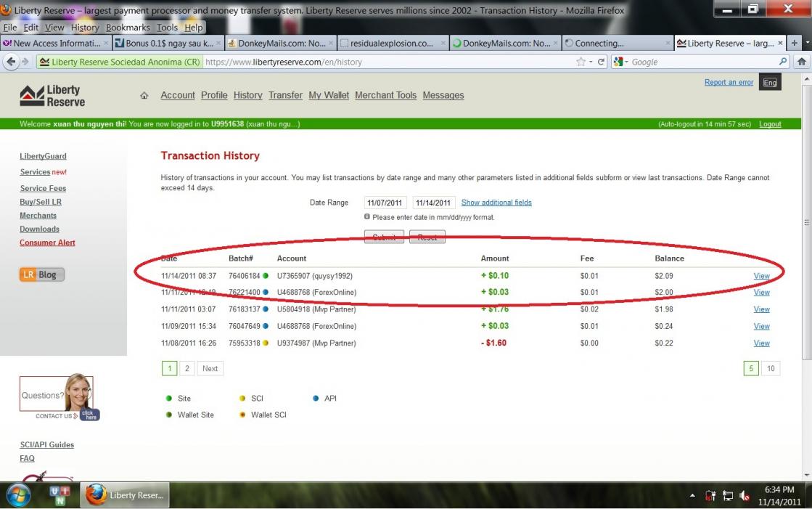Click the end date field 11/14/2011
This screenshot has width=812, height=509.
(433, 203)
